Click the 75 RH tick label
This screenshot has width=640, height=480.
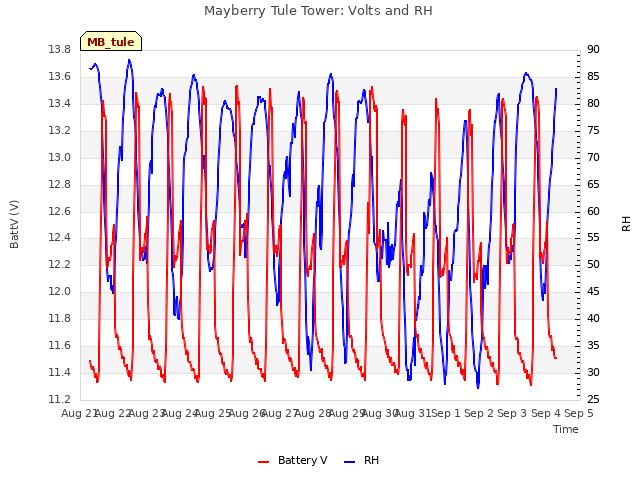[593, 131]
